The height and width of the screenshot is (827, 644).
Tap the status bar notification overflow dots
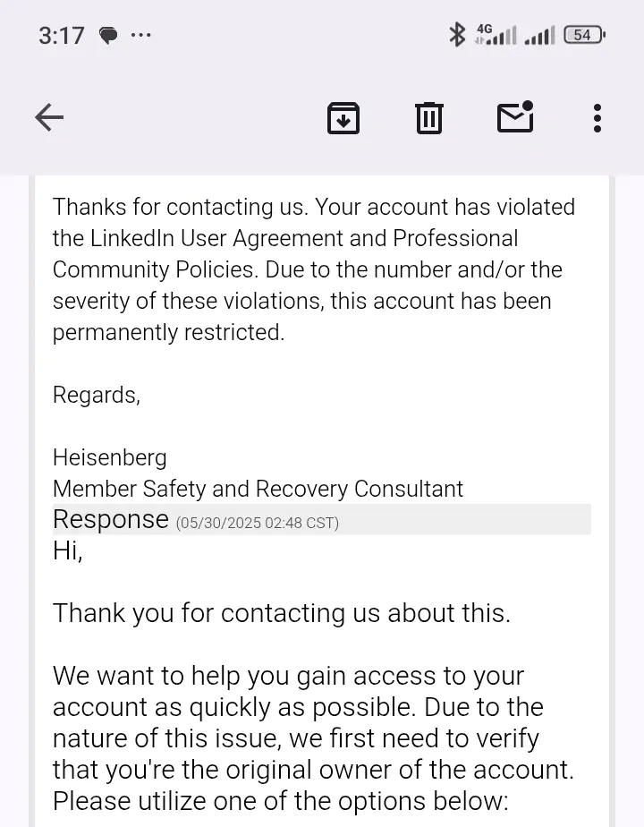coord(140,36)
